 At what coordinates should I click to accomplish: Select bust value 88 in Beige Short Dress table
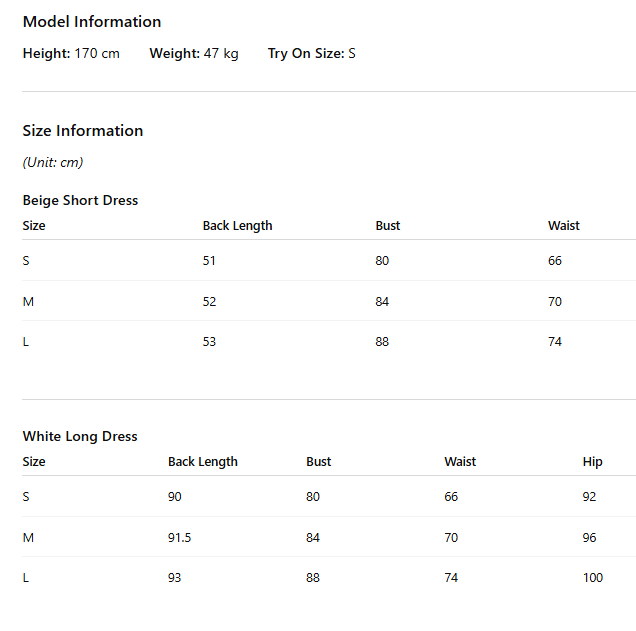(382, 342)
